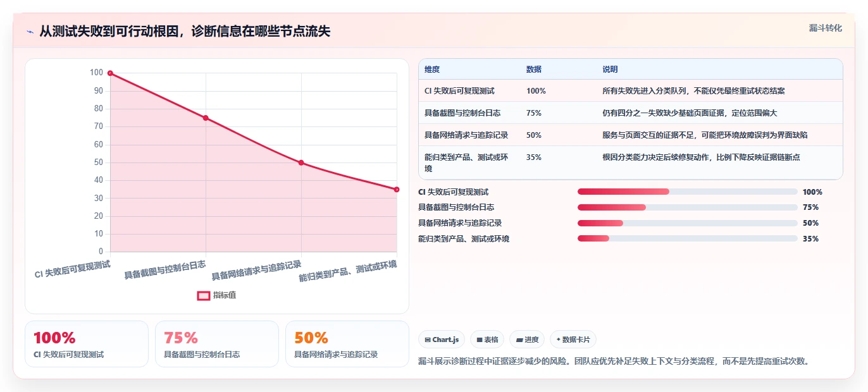868x392 pixels.
Task: Click the 指标值 legend label
Action: (x=225, y=295)
